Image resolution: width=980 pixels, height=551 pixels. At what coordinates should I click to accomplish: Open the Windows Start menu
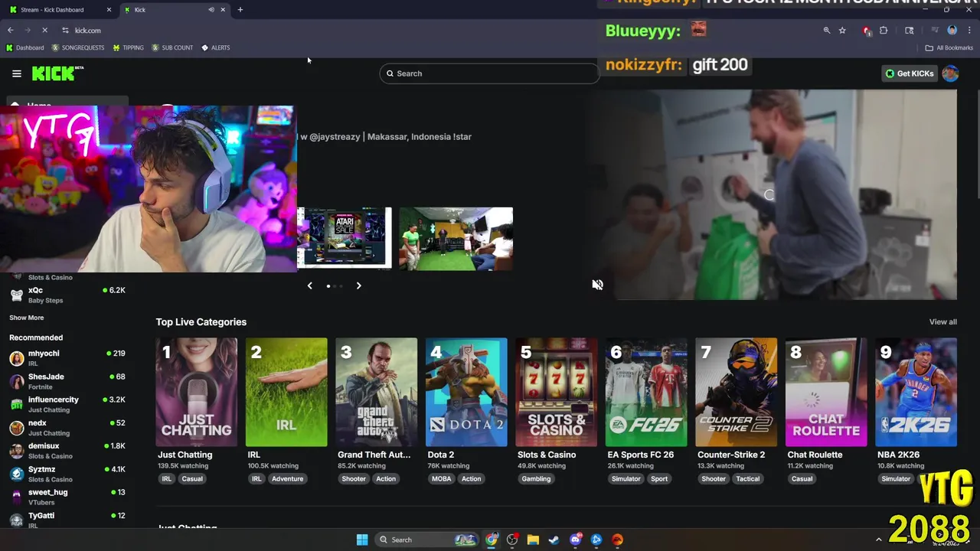(362, 540)
